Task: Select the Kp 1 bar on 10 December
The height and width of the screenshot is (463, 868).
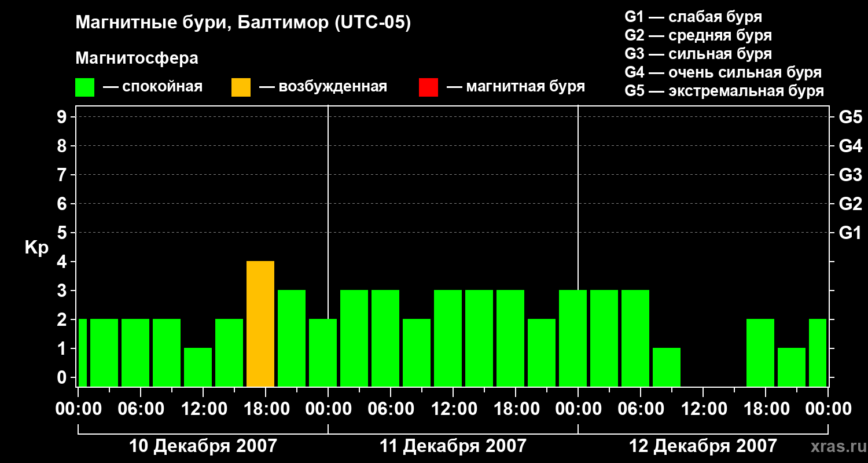Action: click(198, 368)
